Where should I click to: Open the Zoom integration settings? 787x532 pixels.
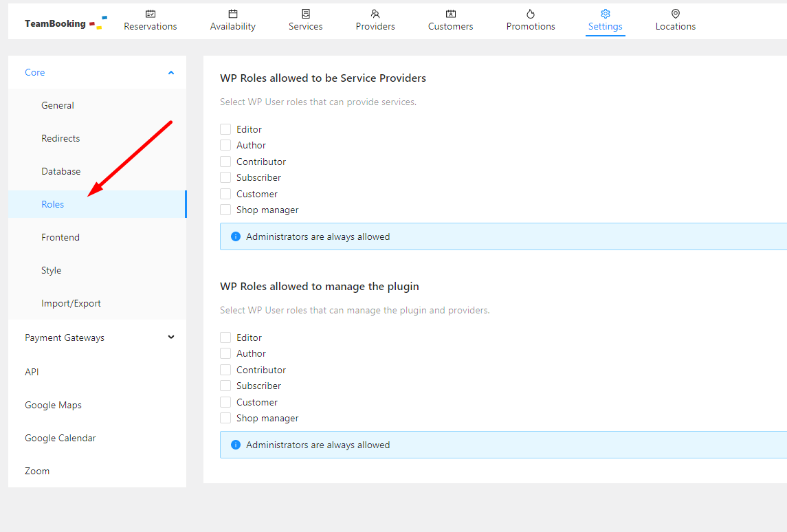37,471
